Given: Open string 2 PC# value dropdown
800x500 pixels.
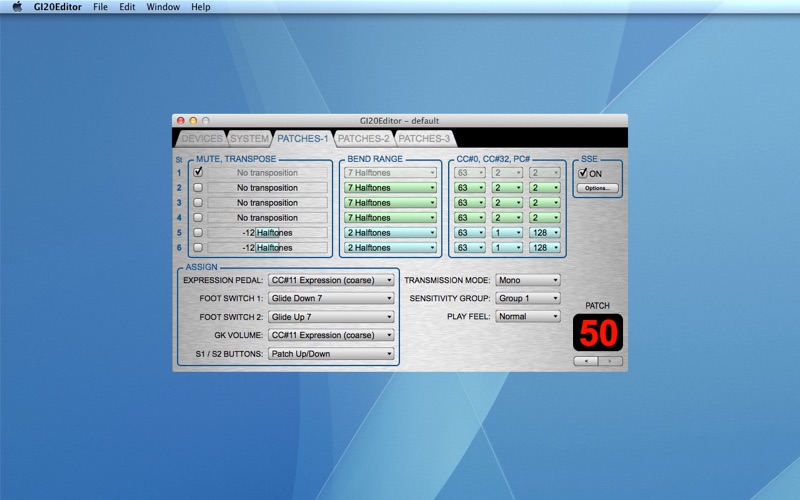Looking at the screenshot, I should click(x=544, y=188).
